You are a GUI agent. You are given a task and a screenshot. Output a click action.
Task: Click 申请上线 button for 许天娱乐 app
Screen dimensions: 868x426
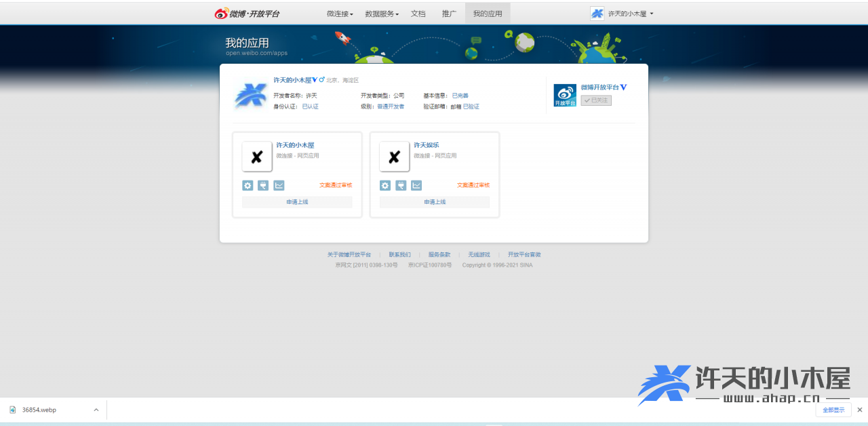(435, 202)
